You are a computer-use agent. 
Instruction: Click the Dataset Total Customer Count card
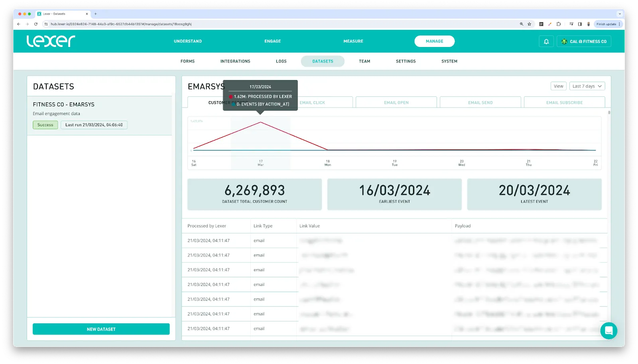click(254, 194)
